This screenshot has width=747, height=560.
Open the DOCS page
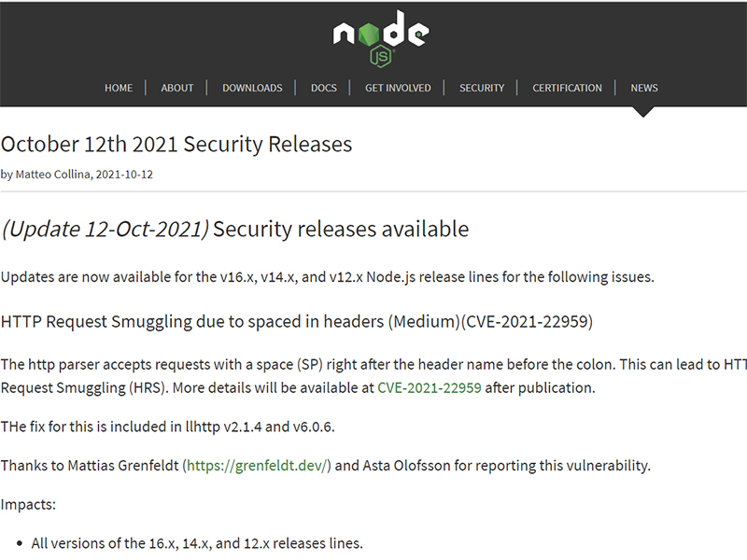tap(324, 88)
